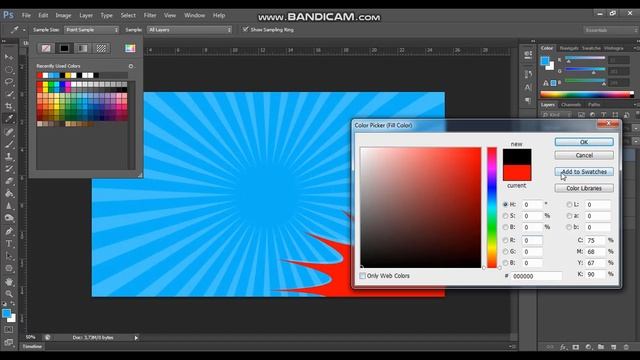Select the Paint Bucket tool
The image size is (640, 360).
[x=9, y=193]
